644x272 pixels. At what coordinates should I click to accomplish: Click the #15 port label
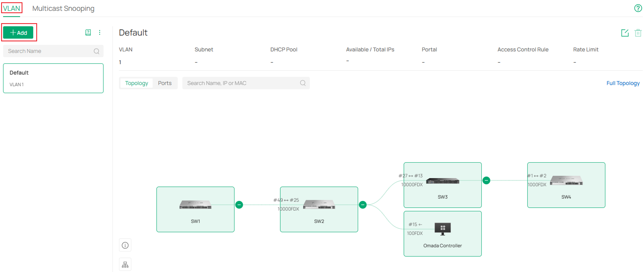tap(415, 224)
